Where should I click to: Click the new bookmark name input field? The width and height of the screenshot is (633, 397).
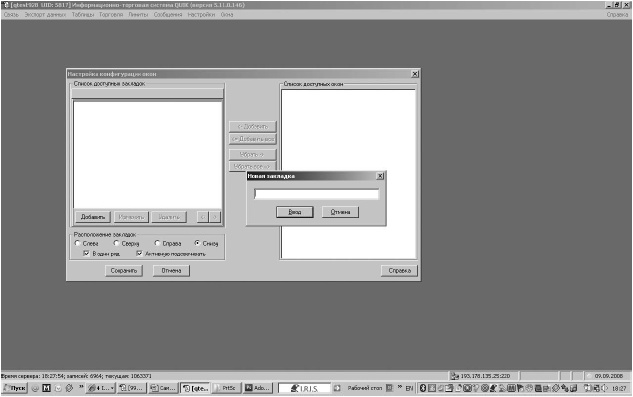tap(316, 194)
